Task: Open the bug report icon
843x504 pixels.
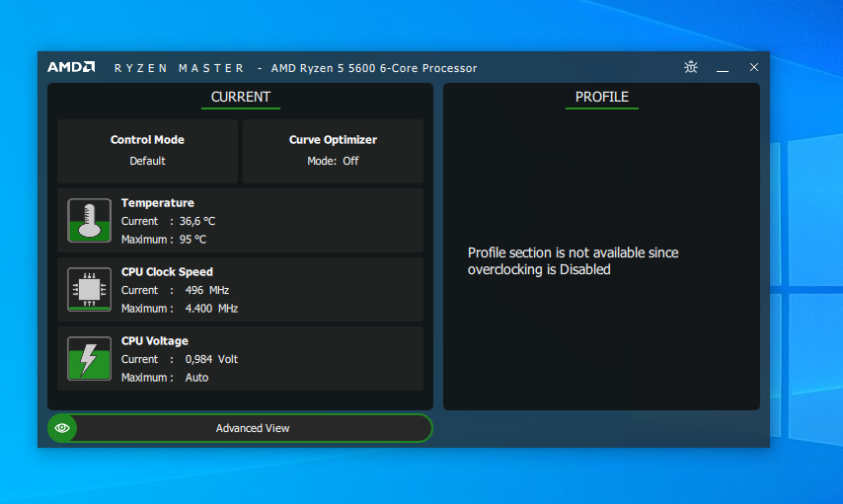Action: [691, 67]
